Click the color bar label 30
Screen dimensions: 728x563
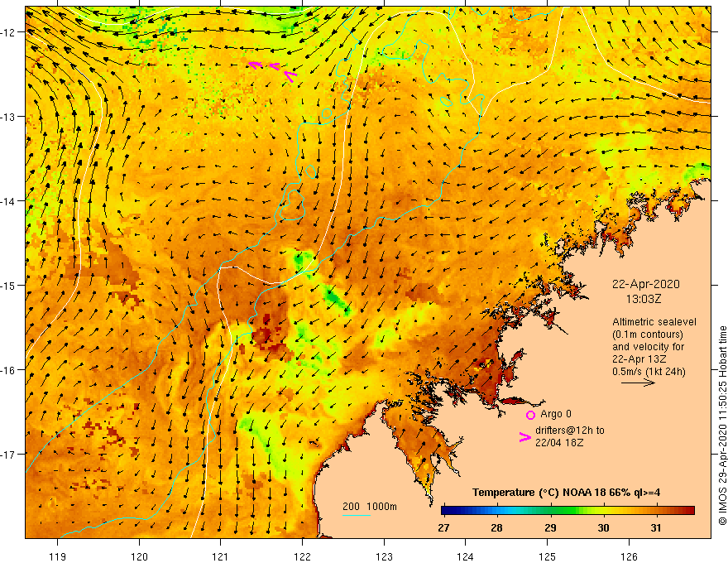[603, 527]
